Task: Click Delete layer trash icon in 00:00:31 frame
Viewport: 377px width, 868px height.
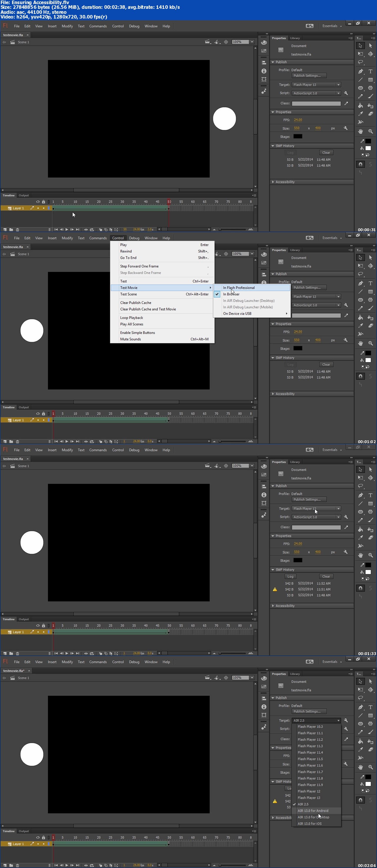Action: point(18,230)
